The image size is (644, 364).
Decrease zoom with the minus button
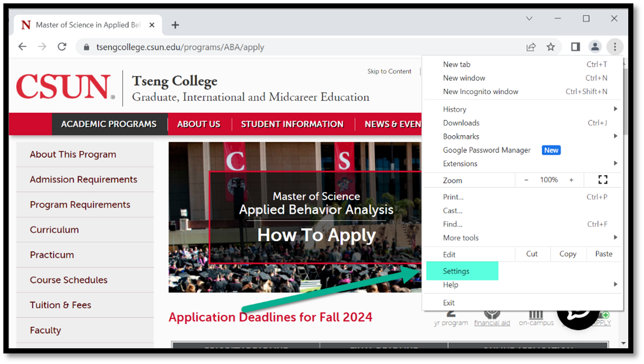(526, 180)
